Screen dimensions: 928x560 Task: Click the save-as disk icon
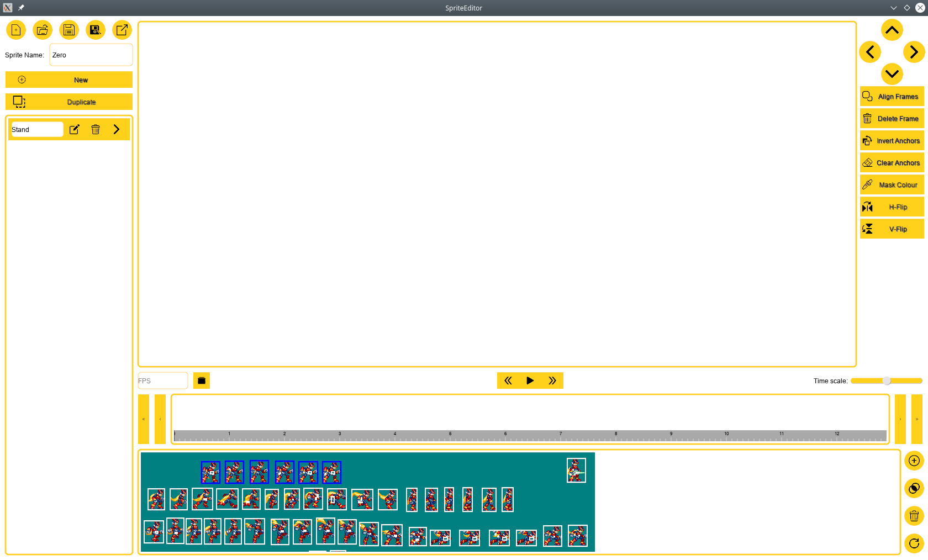pos(96,30)
